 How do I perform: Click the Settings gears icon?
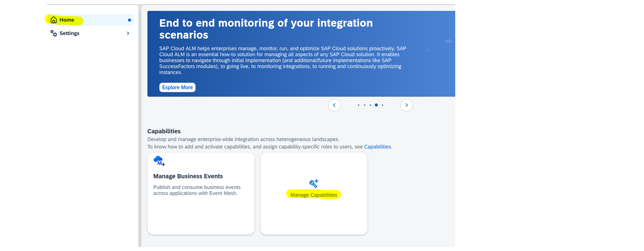pos(54,33)
